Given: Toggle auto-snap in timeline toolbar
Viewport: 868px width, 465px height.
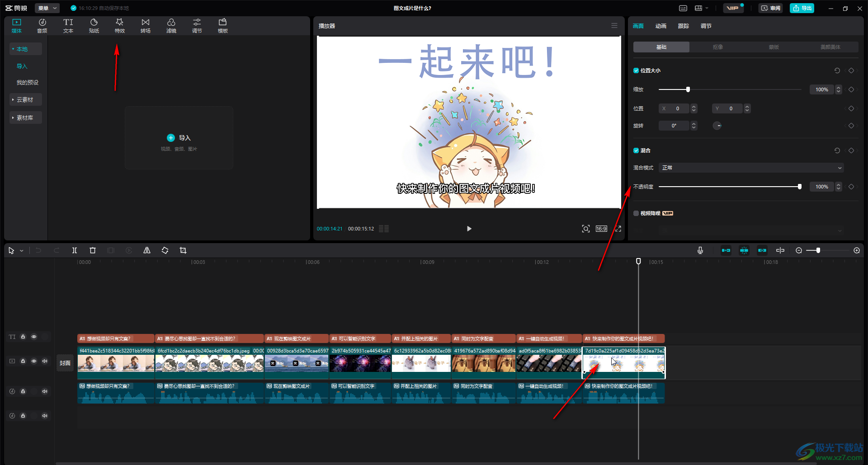Looking at the screenshot, I should tap(744, 250).
